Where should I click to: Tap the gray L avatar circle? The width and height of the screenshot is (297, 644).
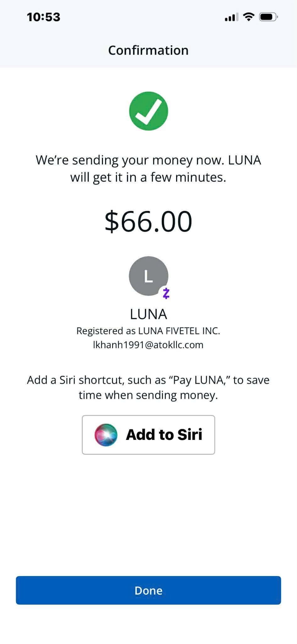tap(148, 276)
